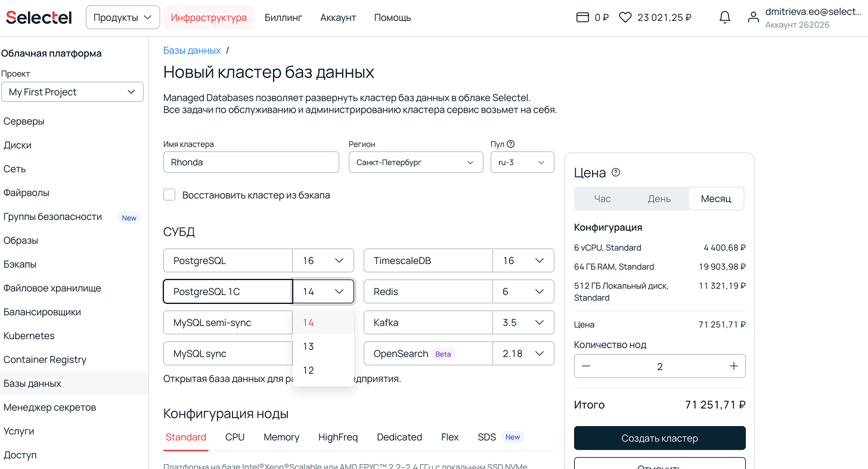The image size is (868, 469).
Task: Select the PostgreSQL 1C engine
Action: coord(228,291)
